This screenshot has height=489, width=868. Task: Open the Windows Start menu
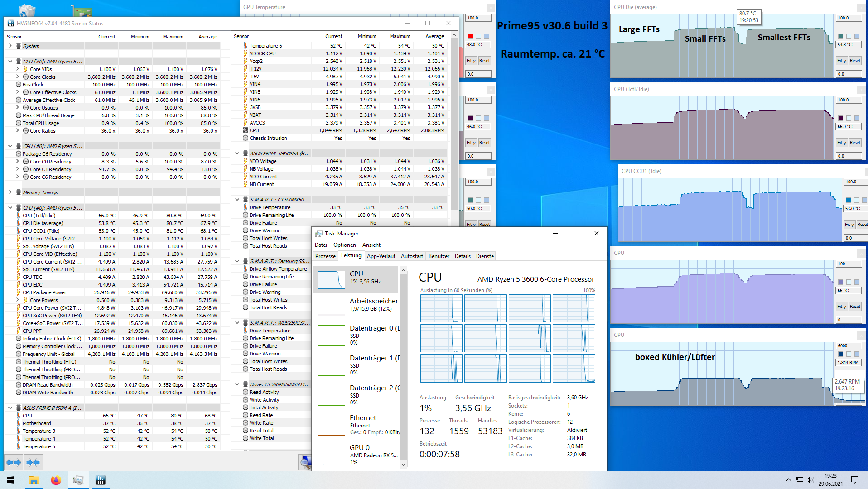(x=11, y=480)
